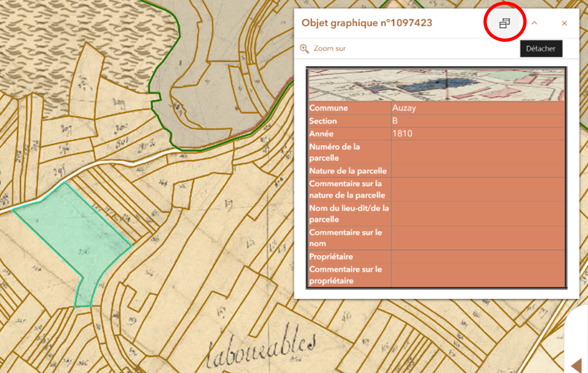Click the 'Zoom sur' link

click(329, 48)
